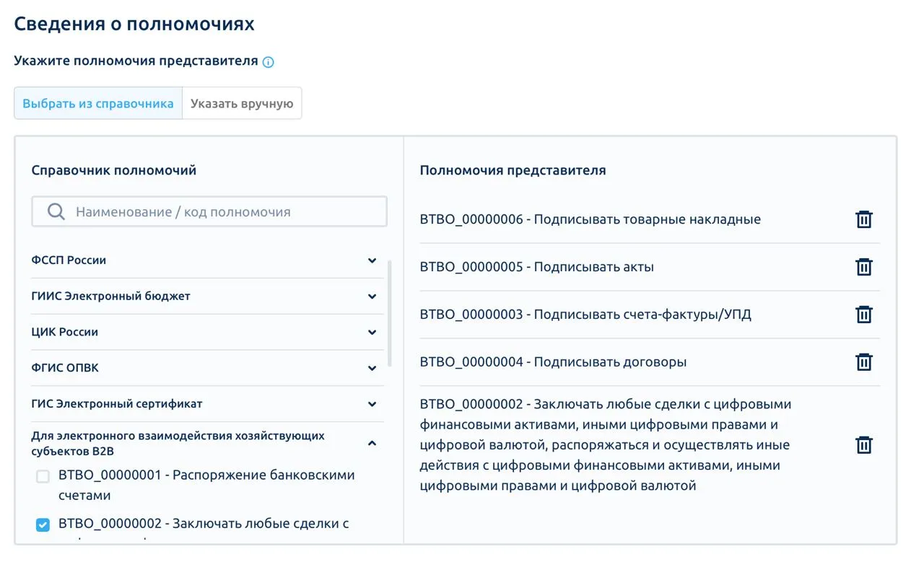
Task: Click the text ВТВО_00000006 - Подписывать товарные накладные
Action: point(590,219)
